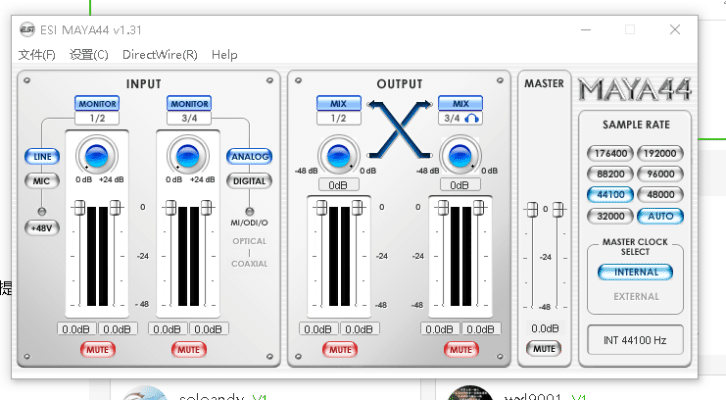Enable MONITOR for input 3/4
726x400 pixels.
[189, 103]
